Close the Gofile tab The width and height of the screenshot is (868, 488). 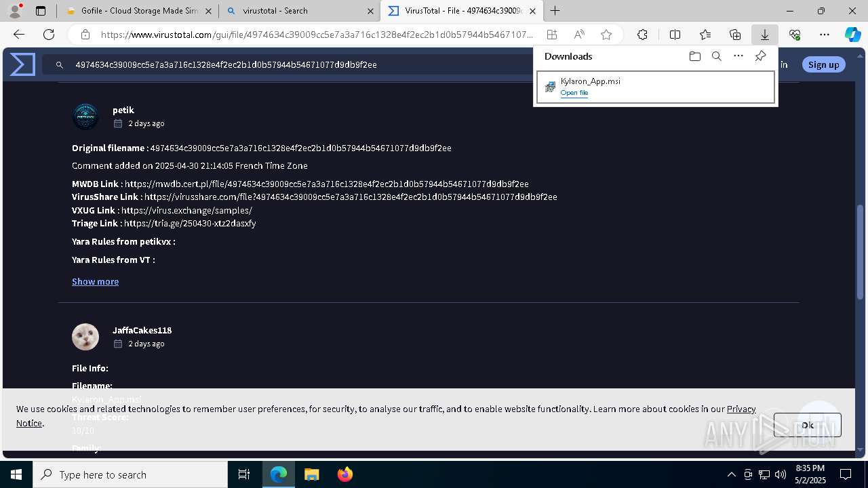click(208, 11)
